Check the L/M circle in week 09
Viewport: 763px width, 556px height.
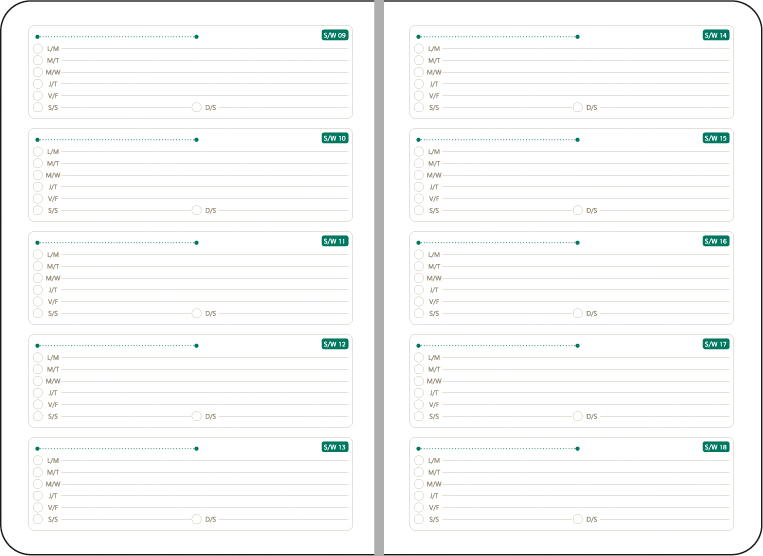click(38, 48)
